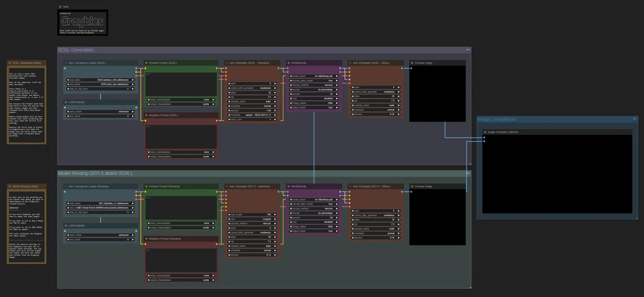This screenshot has width=644, height=297.
Task: Select the Adv. KSampler (SD1.5 - HiRes) title
Action: (371, 186)
